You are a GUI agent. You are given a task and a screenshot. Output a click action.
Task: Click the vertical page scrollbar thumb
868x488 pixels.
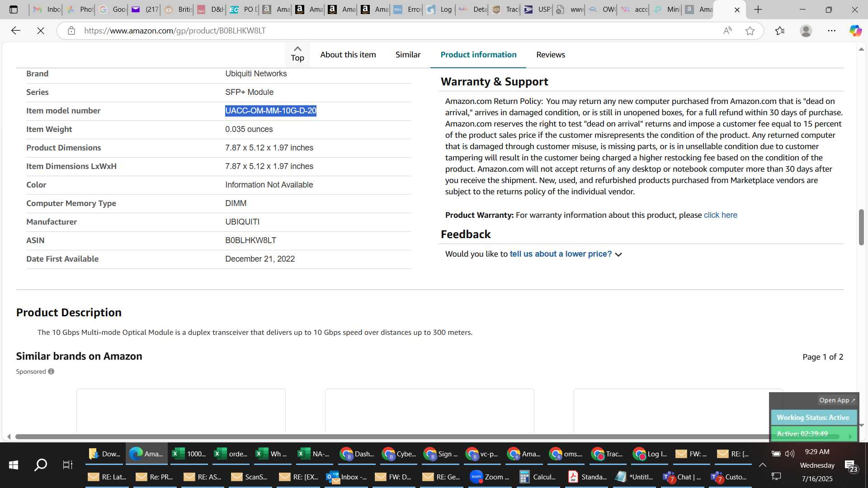coord(861,227)
